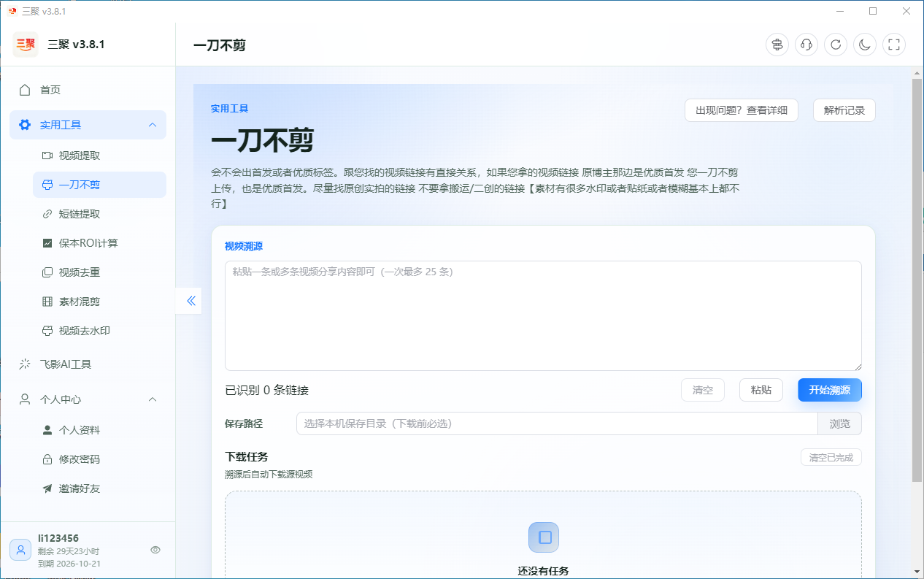Maximize the 三聚 window
The image size is (924, 579).
pos(873,11)
